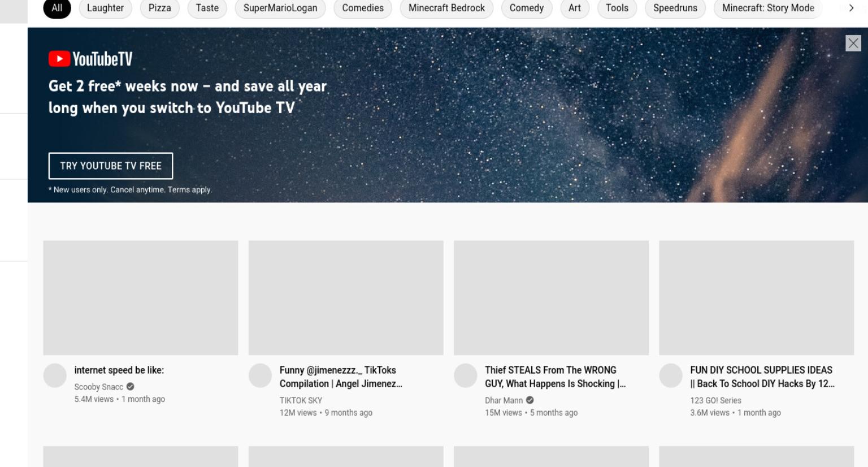Screen dimensions: 868x467
Task: Click '15M views • 5 months ago' text
Action: [x=531, y=413]
